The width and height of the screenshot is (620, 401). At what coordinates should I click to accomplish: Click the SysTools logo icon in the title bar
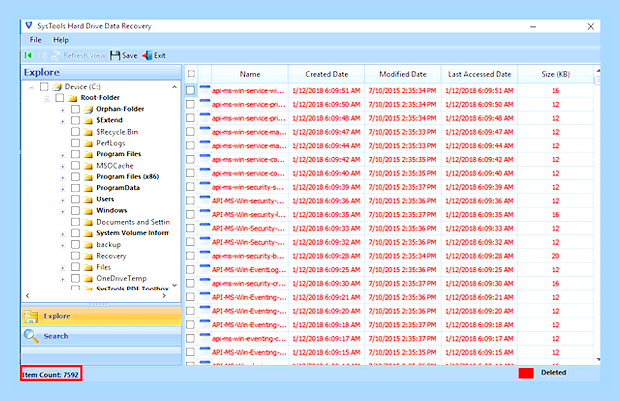tap(29, 26)
